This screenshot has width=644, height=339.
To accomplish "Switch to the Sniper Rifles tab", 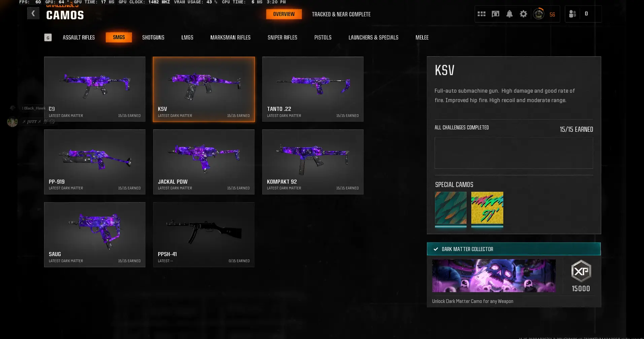I will coord(282,37).
